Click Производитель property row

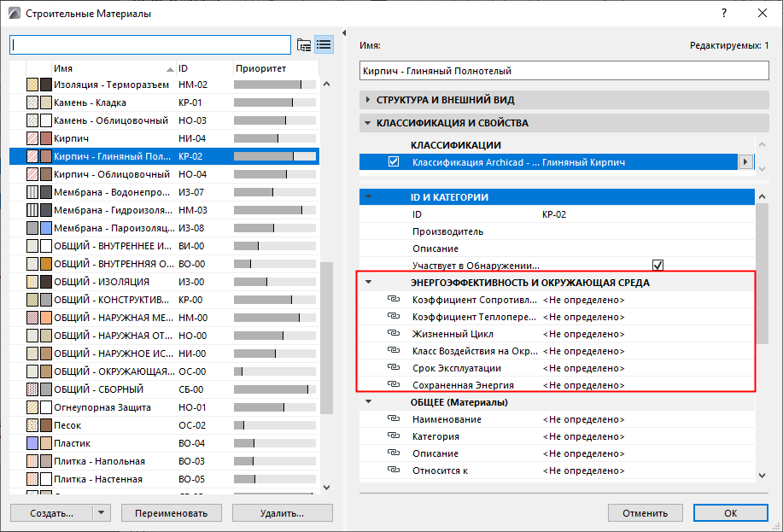pos(557,231)
